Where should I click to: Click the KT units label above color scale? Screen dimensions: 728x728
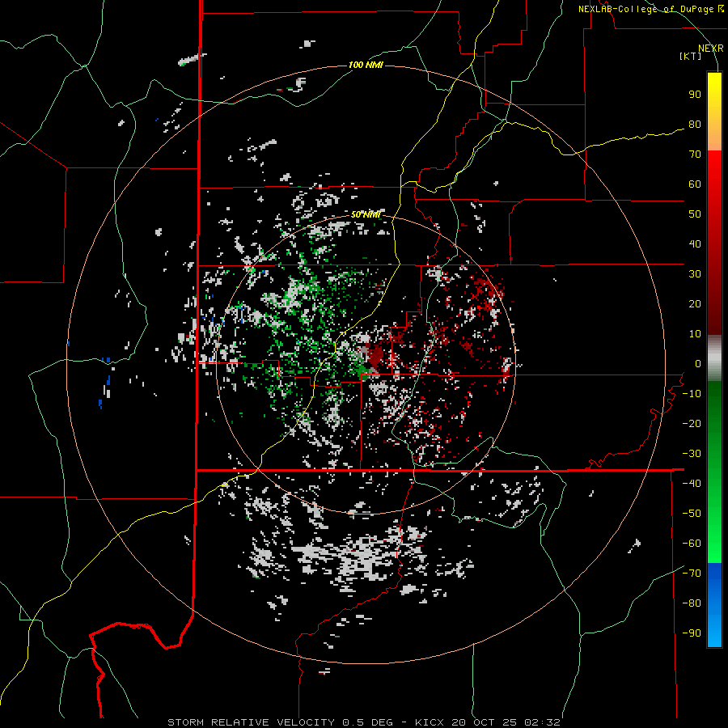(691, 56)
